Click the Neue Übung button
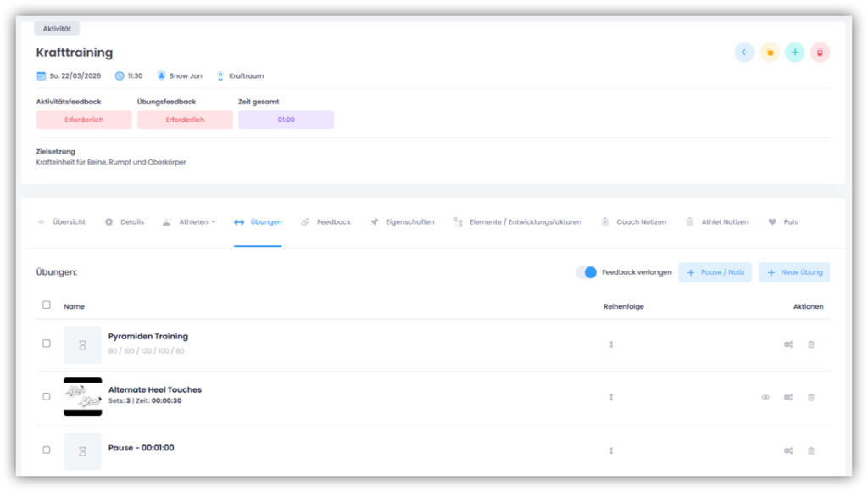Screen dimensions: 868x492 tap(794, 272)
